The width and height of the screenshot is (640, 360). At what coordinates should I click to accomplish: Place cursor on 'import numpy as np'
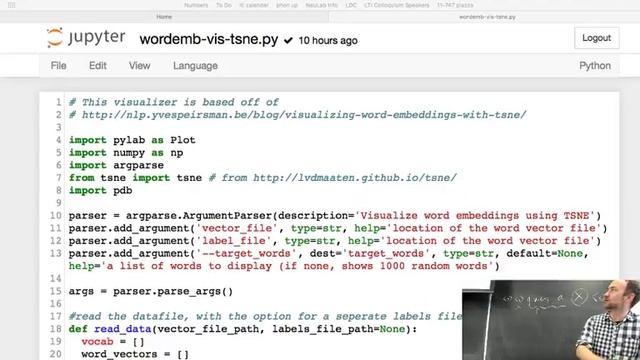(x=126, y=153)
